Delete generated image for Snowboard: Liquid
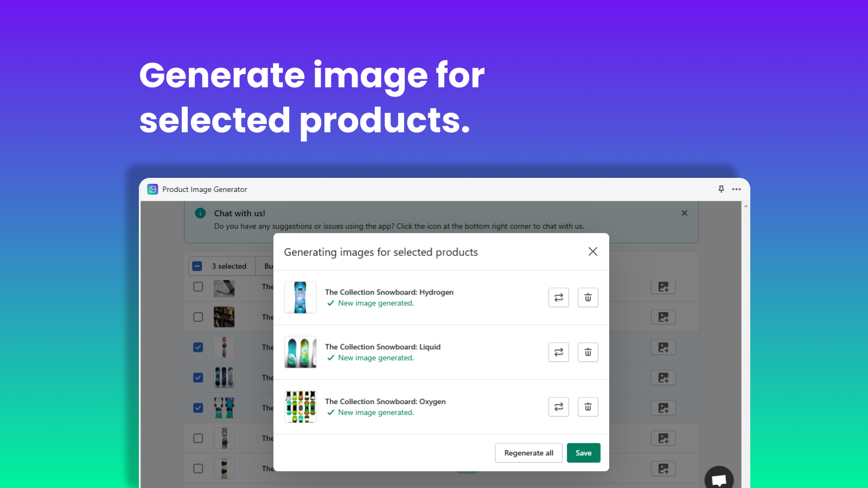The height and width of the screenshot is (488, 868). pos(588,352)
